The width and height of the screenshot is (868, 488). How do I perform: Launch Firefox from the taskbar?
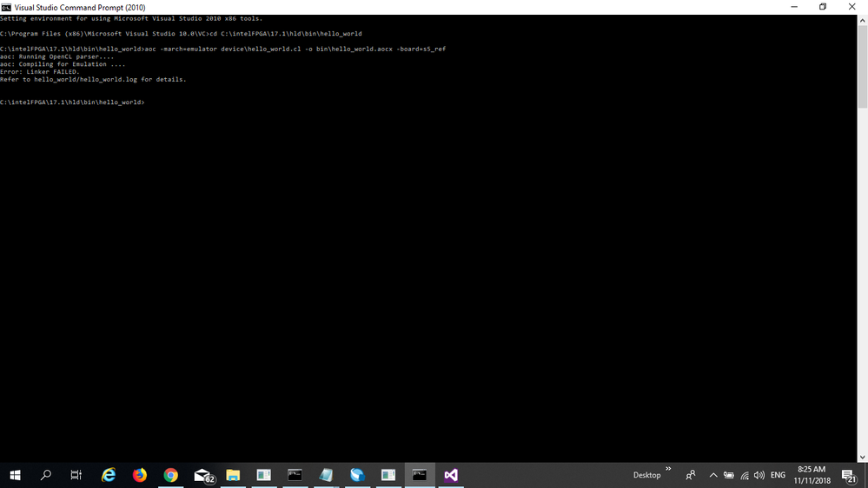140,475
